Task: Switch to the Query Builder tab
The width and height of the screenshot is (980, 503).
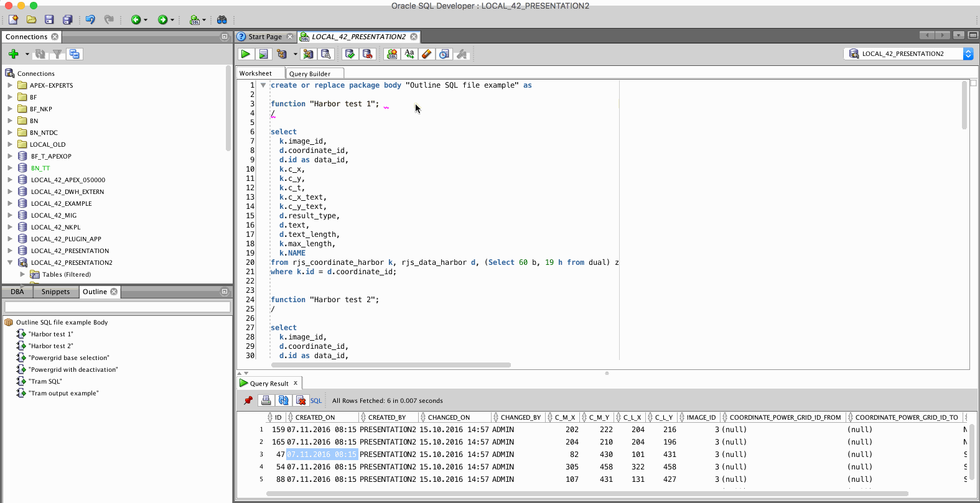Action: pyautogui.click(x=310, y=73)
